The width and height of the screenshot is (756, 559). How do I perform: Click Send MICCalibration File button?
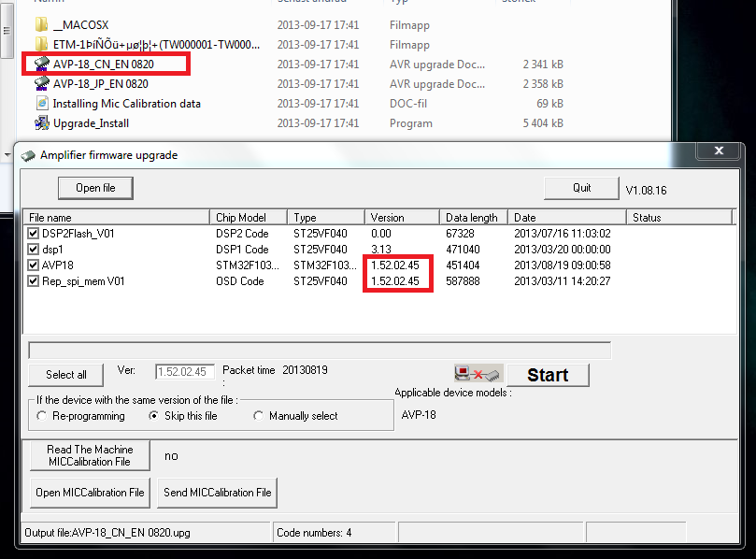(218, 493)
